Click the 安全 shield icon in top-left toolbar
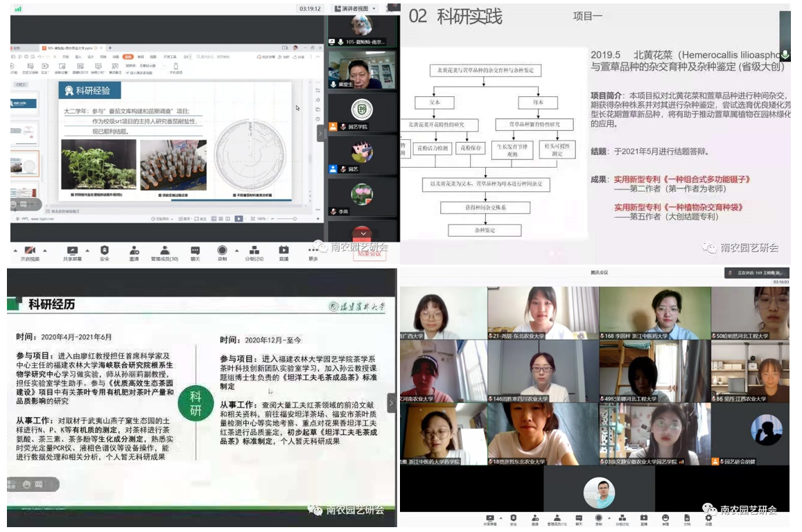Screen dimensions: 802x532 pyautogui.click(x=105, y=250)
